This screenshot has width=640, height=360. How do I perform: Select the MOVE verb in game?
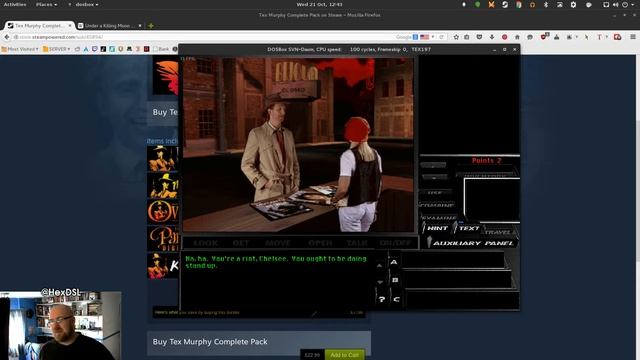pos(278,243)
